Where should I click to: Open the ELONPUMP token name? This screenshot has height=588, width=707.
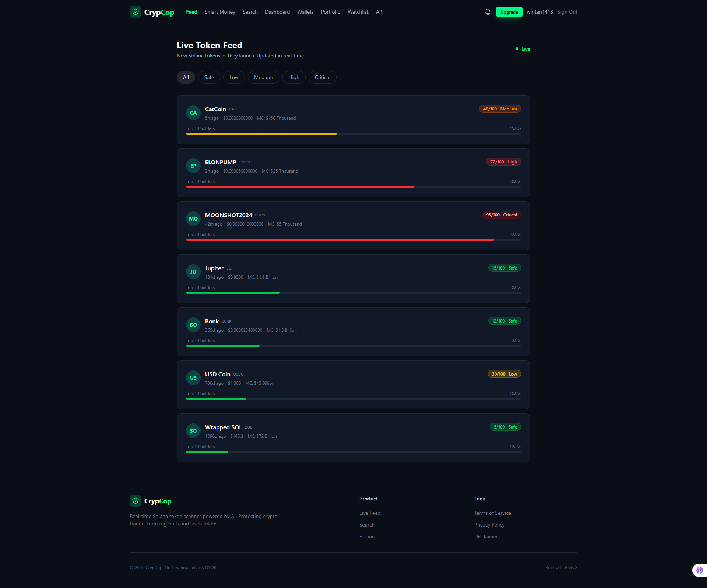click(221, 162)
